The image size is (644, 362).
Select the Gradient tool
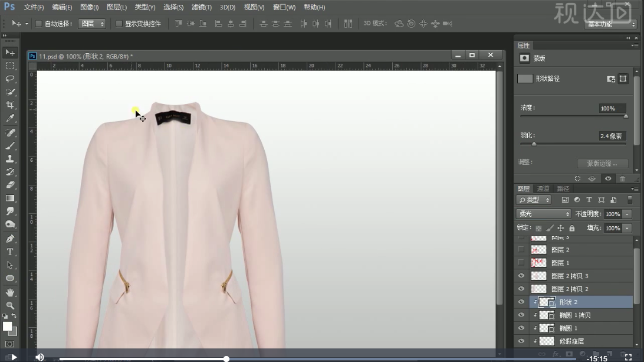click(10, 198)
